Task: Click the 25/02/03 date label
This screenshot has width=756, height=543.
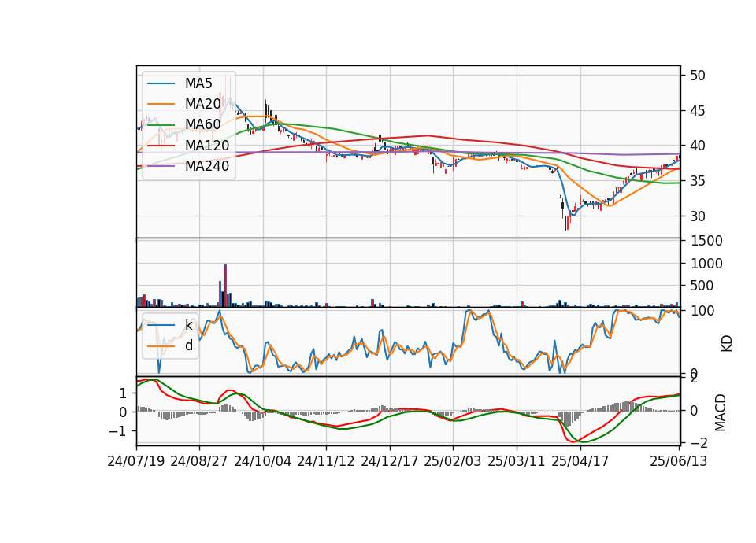Action: coord(453,461)
